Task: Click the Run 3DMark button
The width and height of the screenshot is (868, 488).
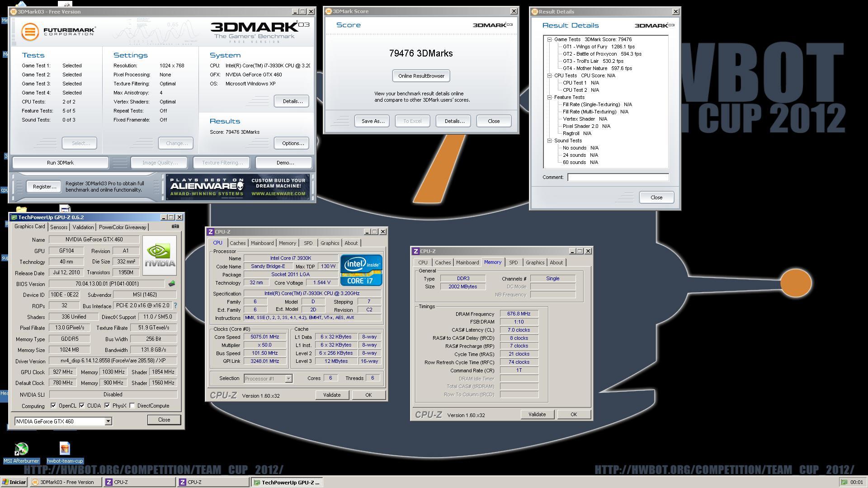Action: click(60, 163)
